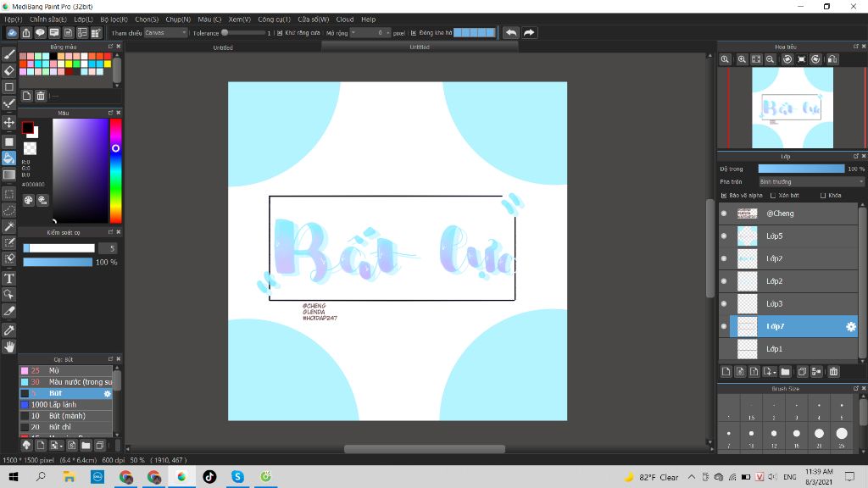This screenshot has height=488, width=868.
Task: Select the Eyedropper tool
Action: tap(8, 330)
